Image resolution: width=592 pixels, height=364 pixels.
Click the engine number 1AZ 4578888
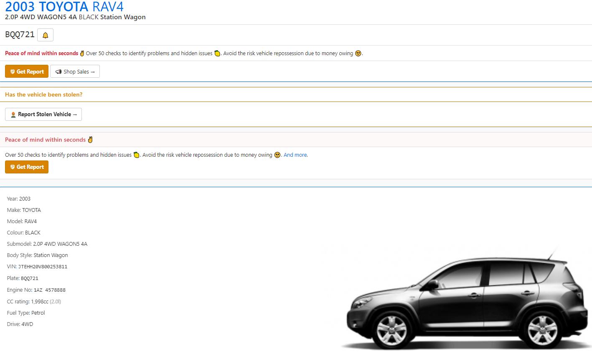[50, 290]
